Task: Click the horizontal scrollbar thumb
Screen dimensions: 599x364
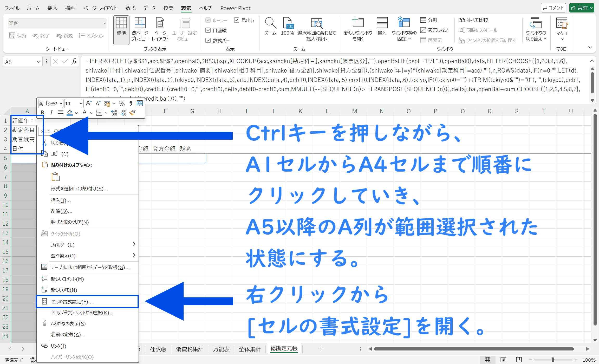Action: [x=474, y=349]
